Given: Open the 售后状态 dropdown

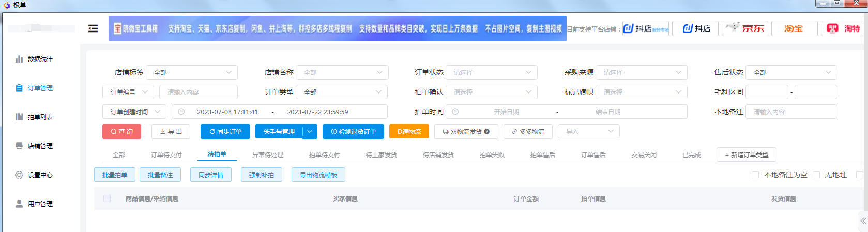Looking at the screenshot, I should coord(791,72).
